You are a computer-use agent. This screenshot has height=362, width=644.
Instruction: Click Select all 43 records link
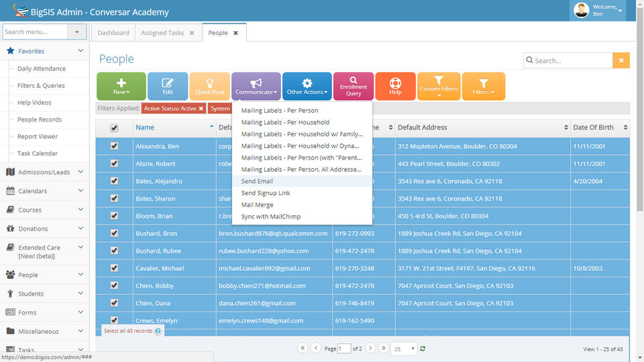128,330
